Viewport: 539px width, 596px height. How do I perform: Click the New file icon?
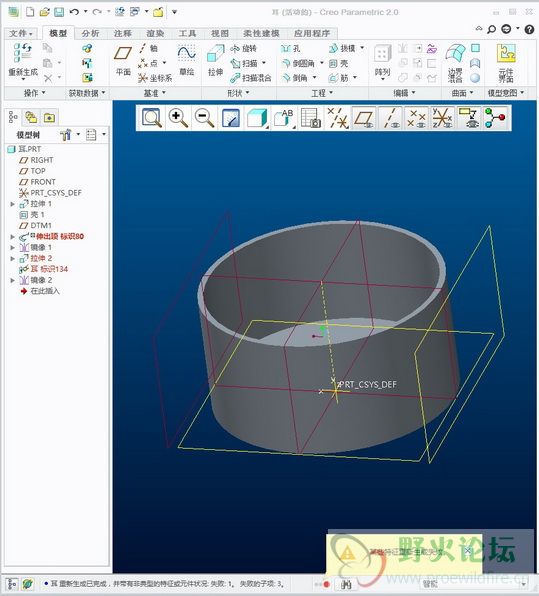(30, 12)
